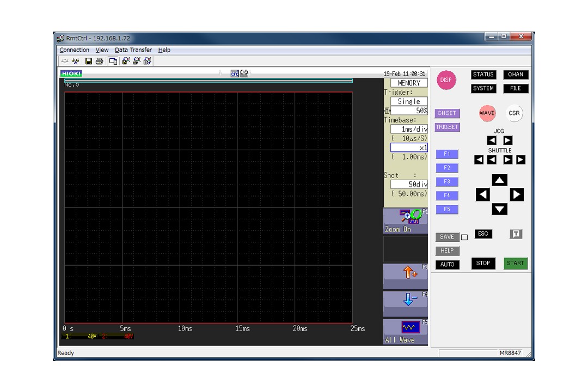Image resolution: width=588 pixels, height=392 pixels.
Task: Open the View menu
Action: 102,50
